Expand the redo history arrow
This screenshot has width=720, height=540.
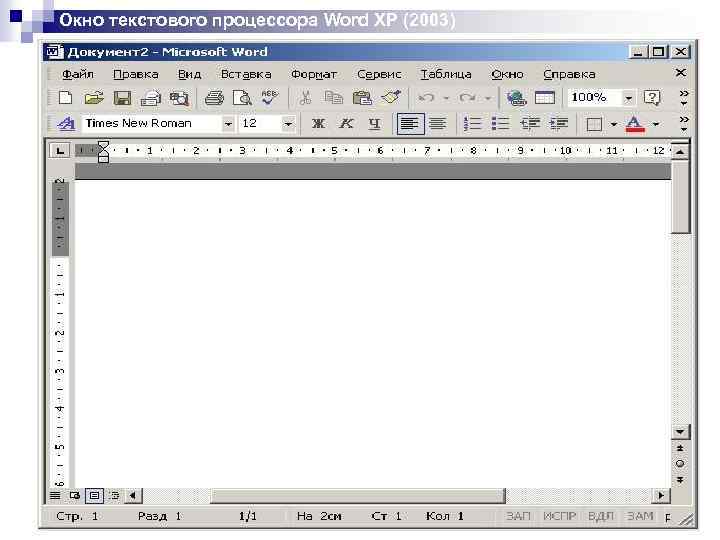(488, 98)
